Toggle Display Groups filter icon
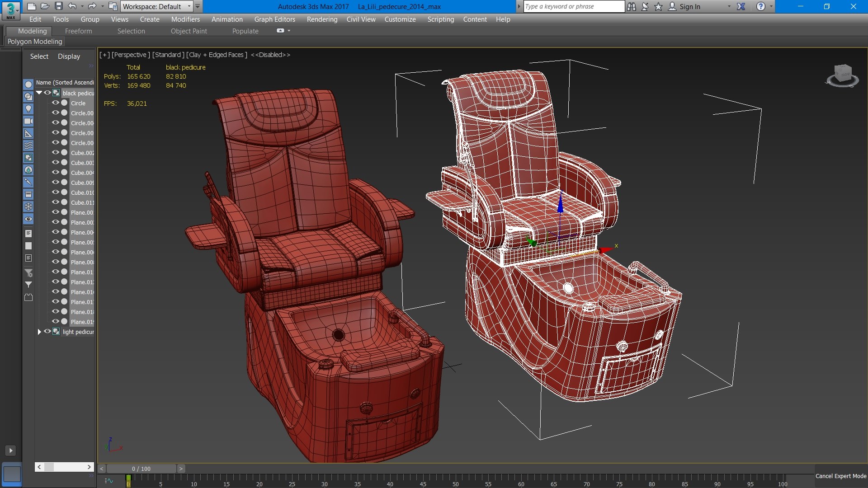This screenshot has width=868, height=488. click(x=28, y=158)
